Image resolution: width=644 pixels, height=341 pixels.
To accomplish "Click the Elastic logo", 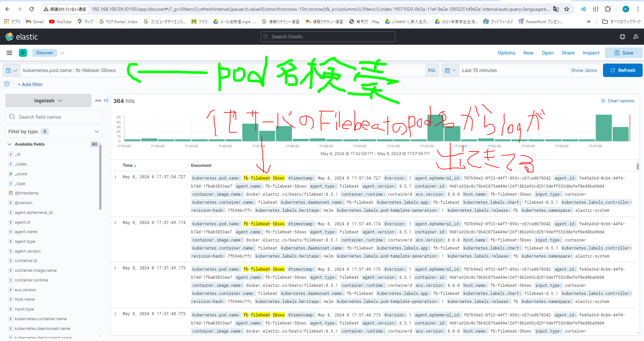I will [9, 37].
